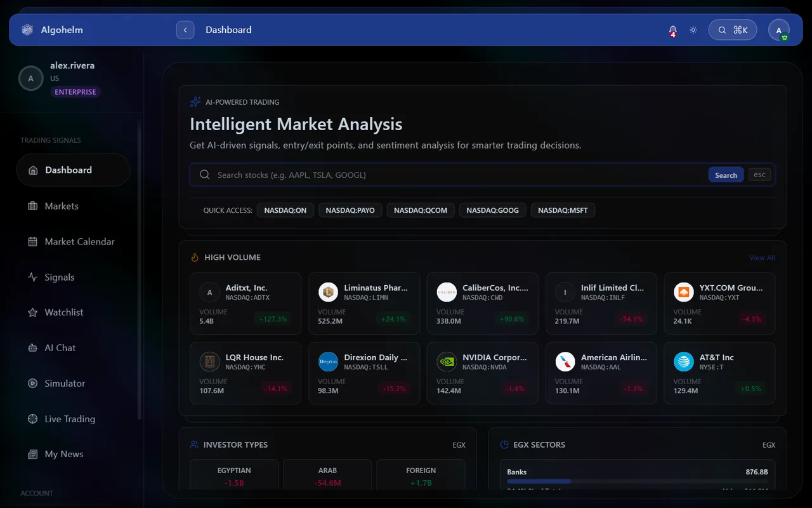
Task: Click the Signals pulse icon
Action: pos(33,277)
